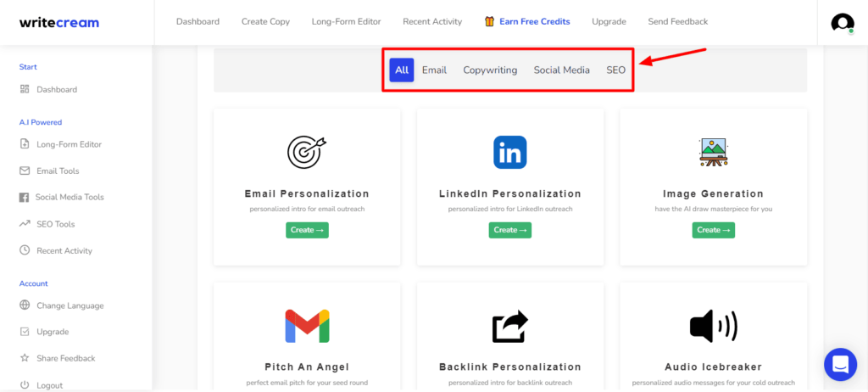Viewport: 868px width, 392px height.
Task: Choose Change Language in sidebar
Action: (70, 305)
